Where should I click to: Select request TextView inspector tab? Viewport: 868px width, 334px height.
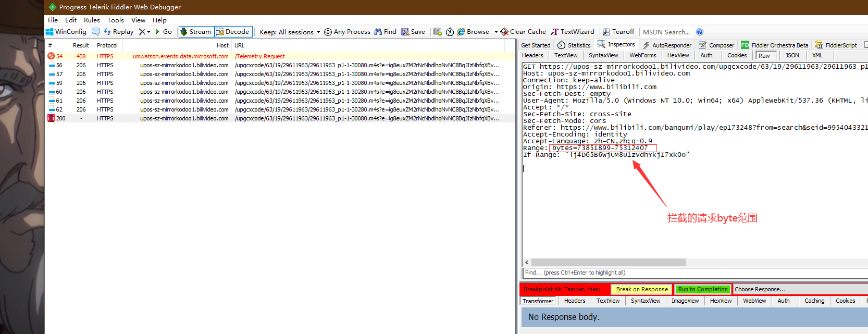566,55
